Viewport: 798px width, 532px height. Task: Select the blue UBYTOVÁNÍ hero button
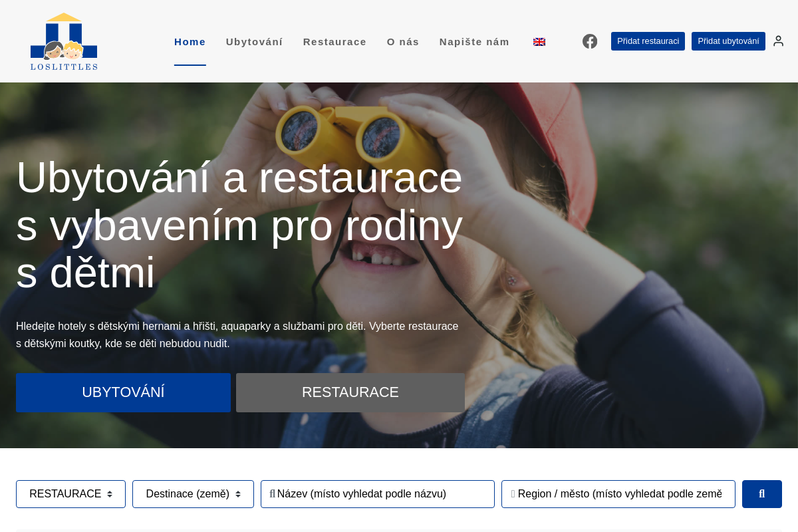pos(123,392)
